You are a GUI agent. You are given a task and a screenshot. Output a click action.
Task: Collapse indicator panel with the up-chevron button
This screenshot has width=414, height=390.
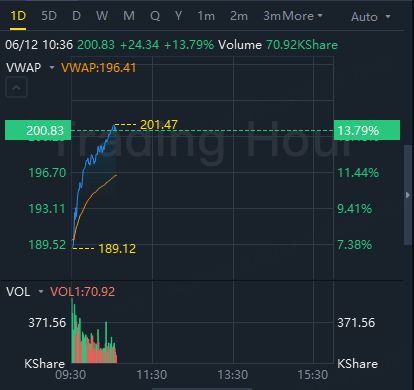click(x=16, y=87)
